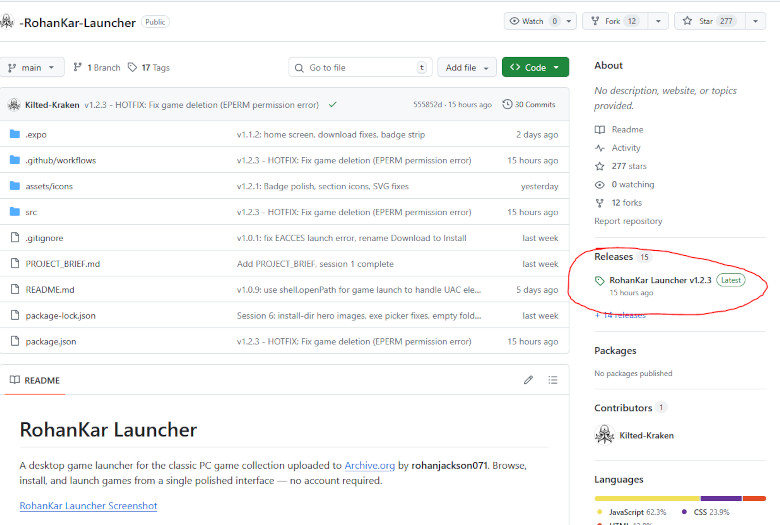The image size is (780, 525).
Task: Open the README outline list icon
Action: (555, 380)
